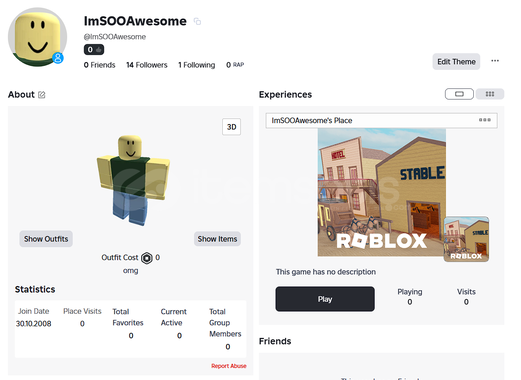Click the avatar headshot profile picture
The height and width of the screenshot is (380, 521).
click(x=37, y=37)
